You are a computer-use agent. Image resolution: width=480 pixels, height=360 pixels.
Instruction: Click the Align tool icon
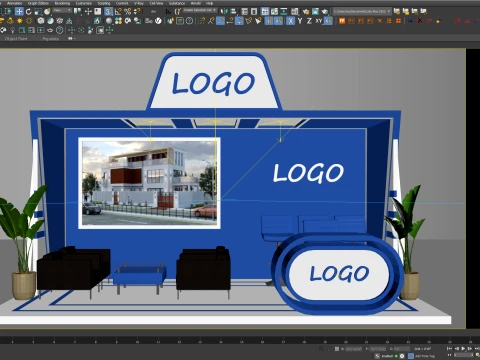click(x=233, y=12)
